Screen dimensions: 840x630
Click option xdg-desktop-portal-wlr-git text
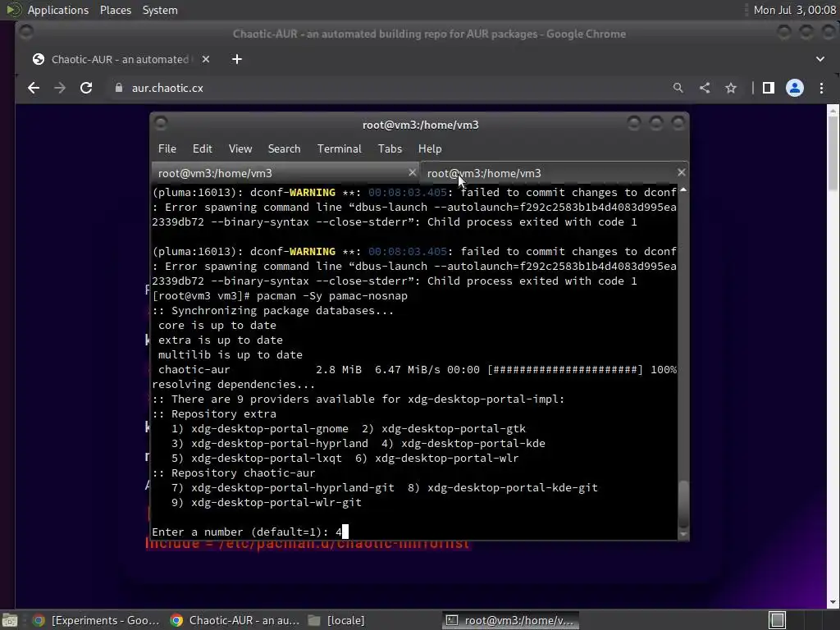point(276,503)
